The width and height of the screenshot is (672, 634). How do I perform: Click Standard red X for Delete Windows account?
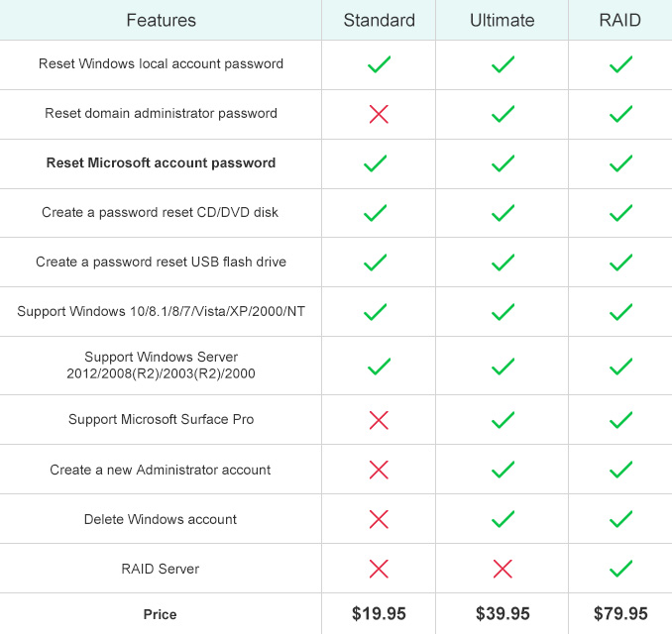[x=379, y=519]
